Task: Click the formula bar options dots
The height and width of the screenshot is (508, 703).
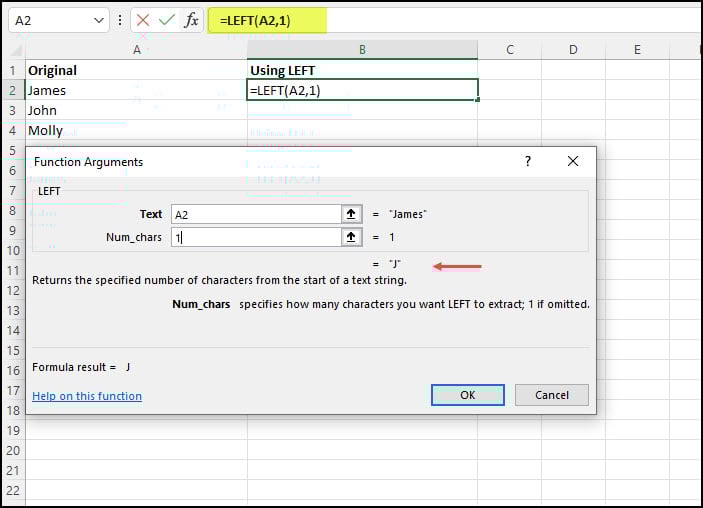Action: pyautogui.click(x=121, y=20)
